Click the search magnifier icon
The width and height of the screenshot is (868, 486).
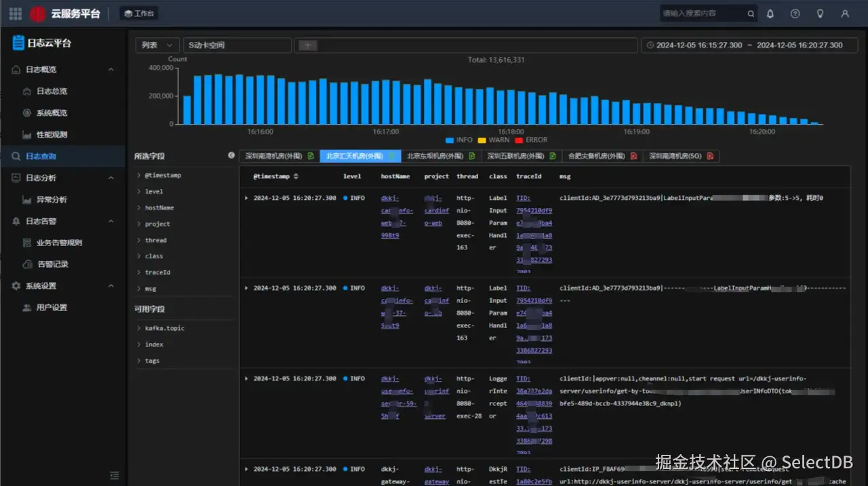(751, 14)
